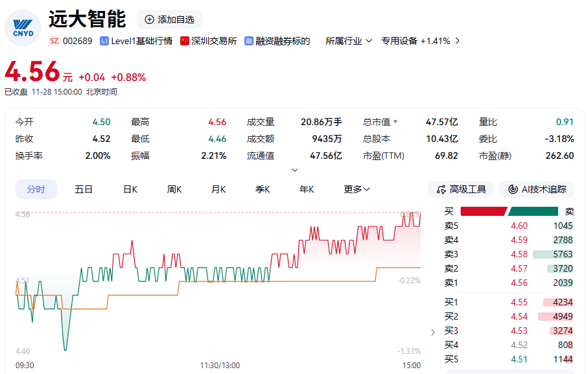Viewport: 588px width, 374px height.
Task: Select the 日K chart tab
Action: pyautogui.click(x=130, y=189)
